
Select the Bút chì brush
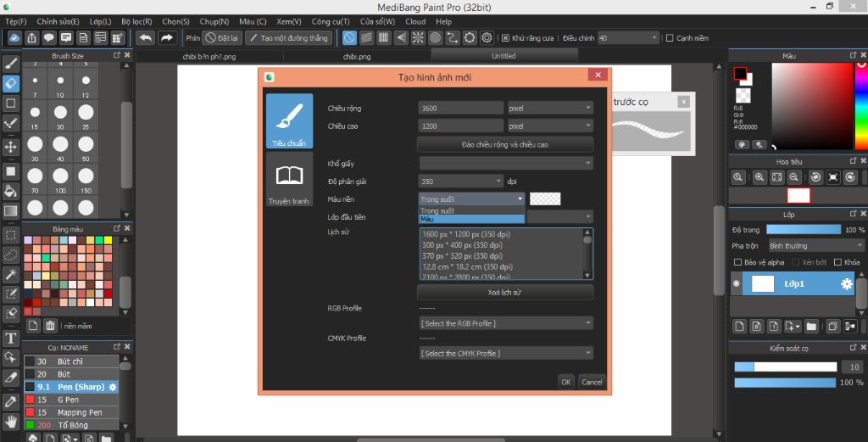[x=71, y=361]
